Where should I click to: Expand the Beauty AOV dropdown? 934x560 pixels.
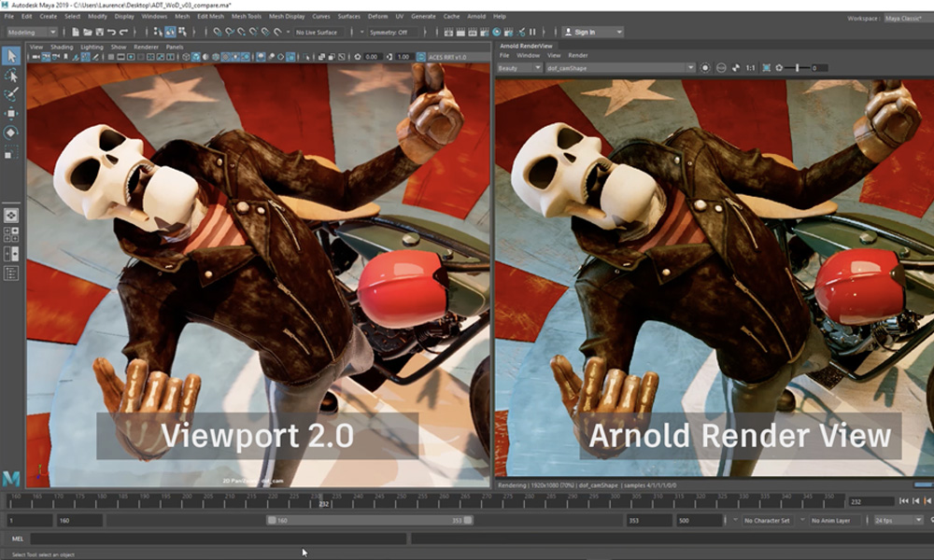(x=518, y=68)
